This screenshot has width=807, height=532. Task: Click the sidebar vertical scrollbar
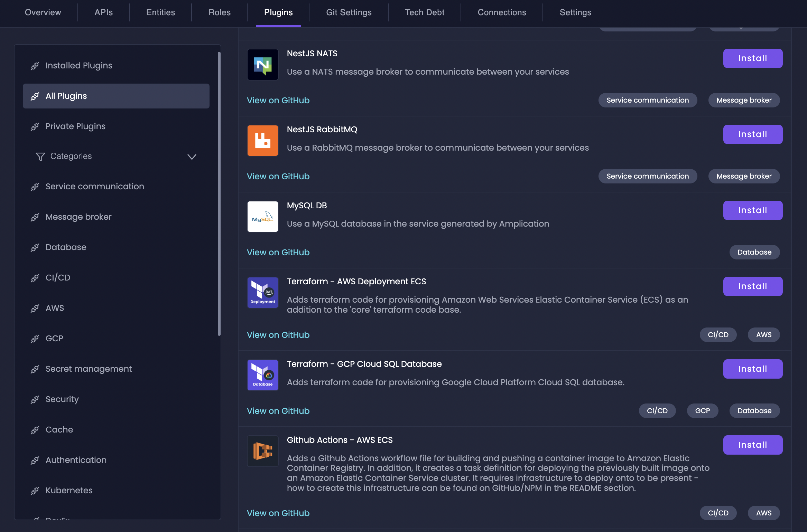tap(219, 193)
